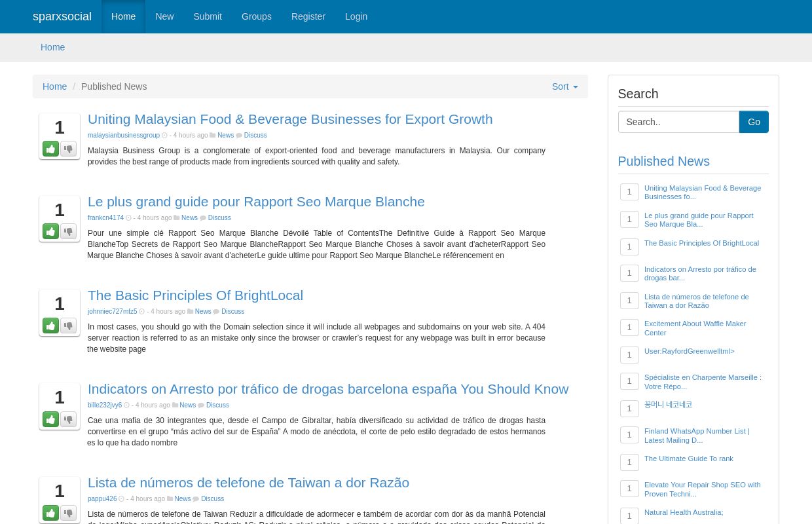
Task: Click Discuss on pappu426 post
Action: click(212, 499)
